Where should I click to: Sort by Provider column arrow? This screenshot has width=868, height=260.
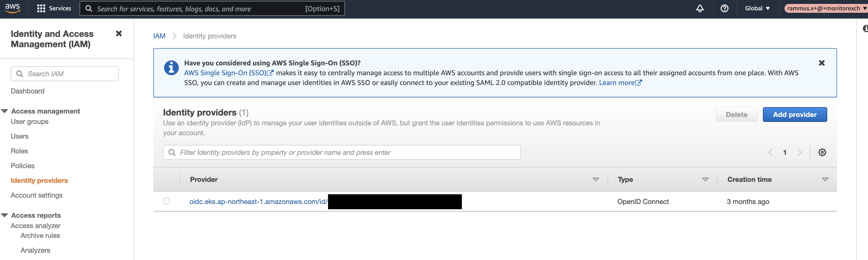595,180
